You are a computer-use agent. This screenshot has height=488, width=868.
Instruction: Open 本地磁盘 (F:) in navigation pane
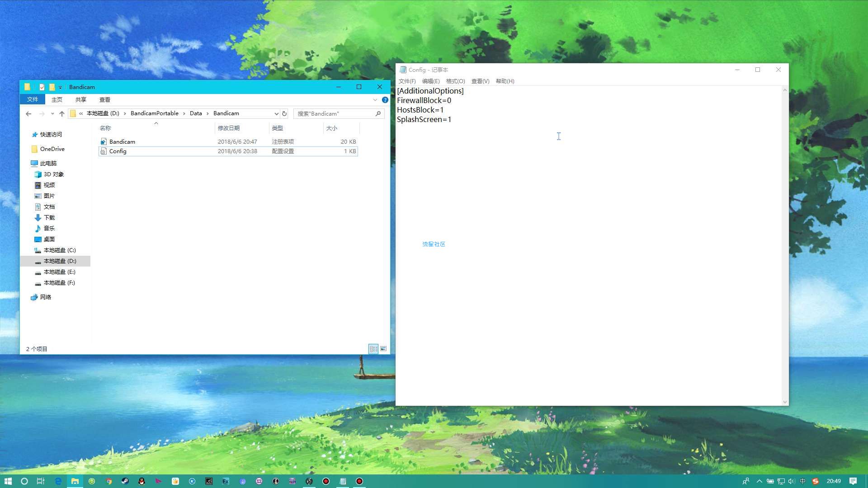pyautogui.click(x=55, y=283)
